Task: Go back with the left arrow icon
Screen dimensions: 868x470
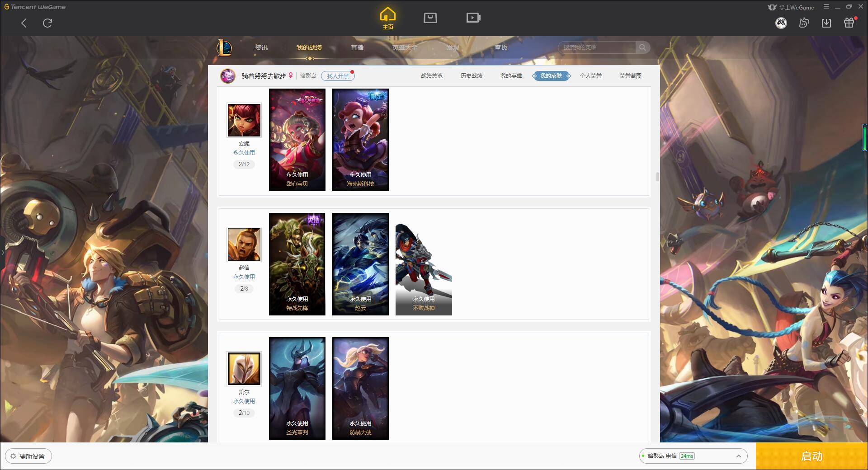Action: click(24, 23)
